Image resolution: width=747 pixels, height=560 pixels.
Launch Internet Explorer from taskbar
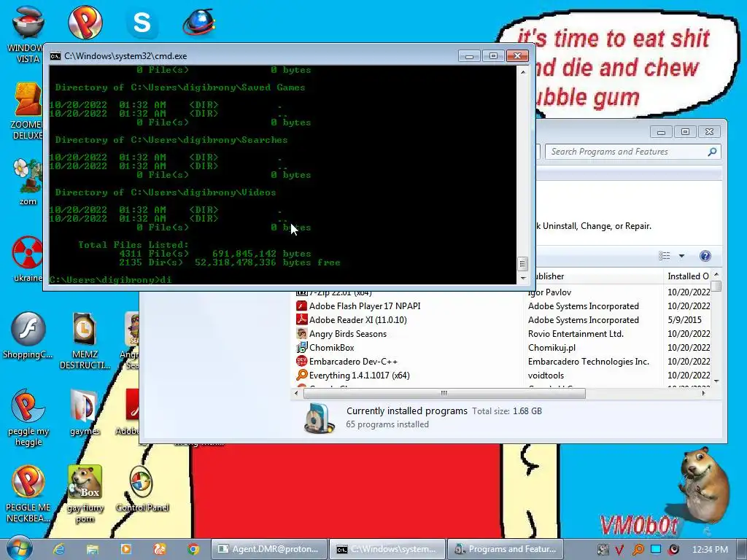59,549
